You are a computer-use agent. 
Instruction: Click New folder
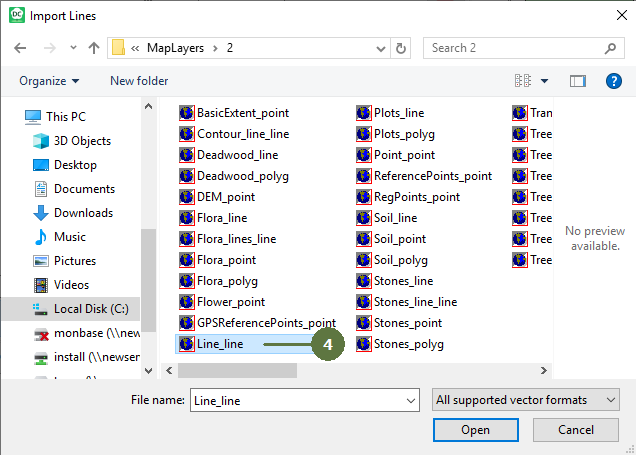pos(139,81)
